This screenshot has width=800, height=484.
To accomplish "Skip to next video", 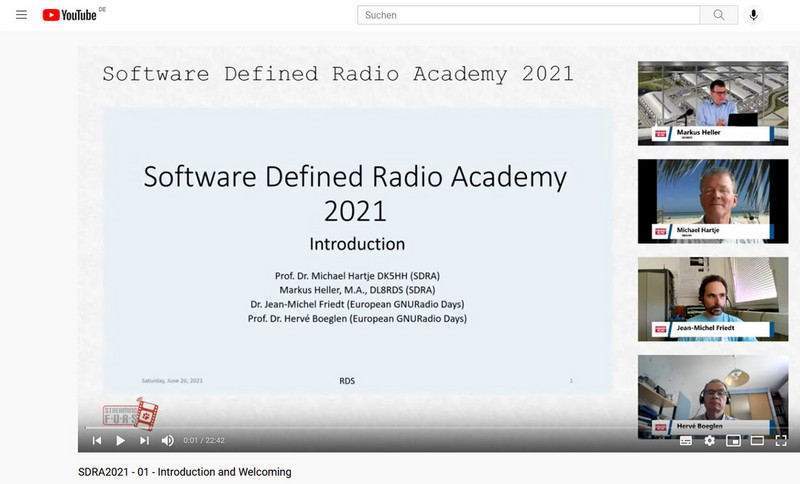I will point(144,440).
